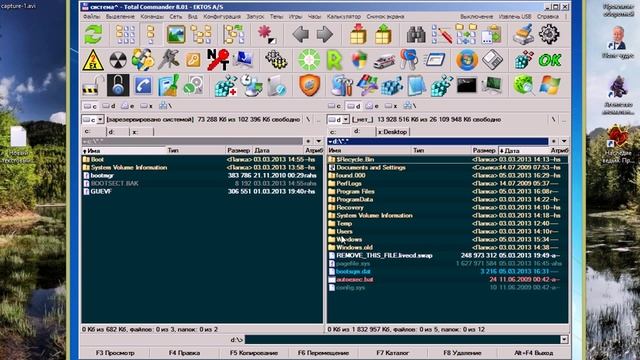Click the grey keys icon
The height and width of the screenshot is (360, 640).
(168, 60)
